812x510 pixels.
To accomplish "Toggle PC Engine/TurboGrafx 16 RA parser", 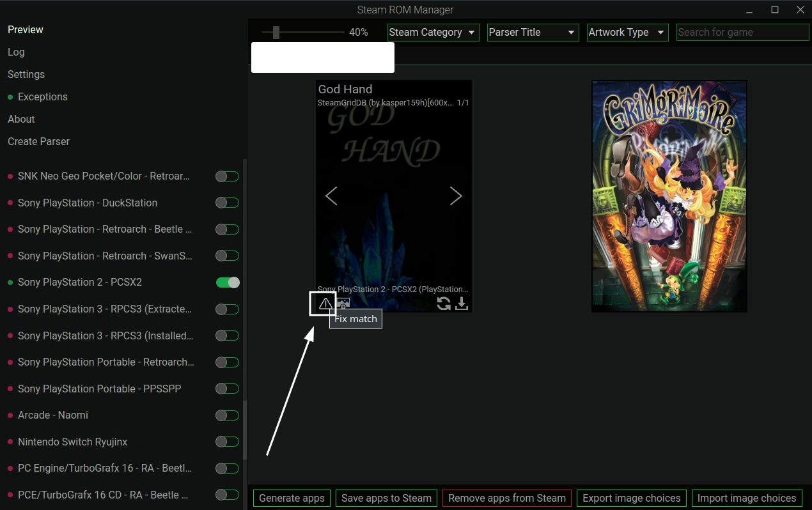I will 227,468.
